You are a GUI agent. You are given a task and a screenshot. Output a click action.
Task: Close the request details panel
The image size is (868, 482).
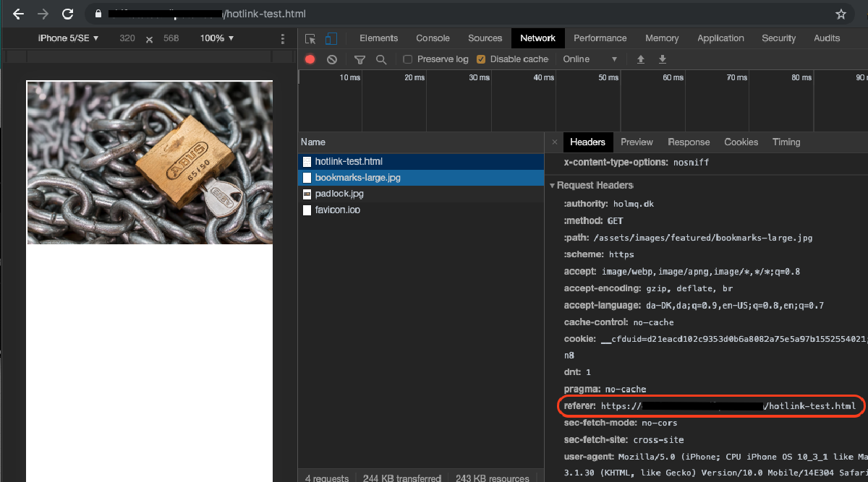click(553, 142)
